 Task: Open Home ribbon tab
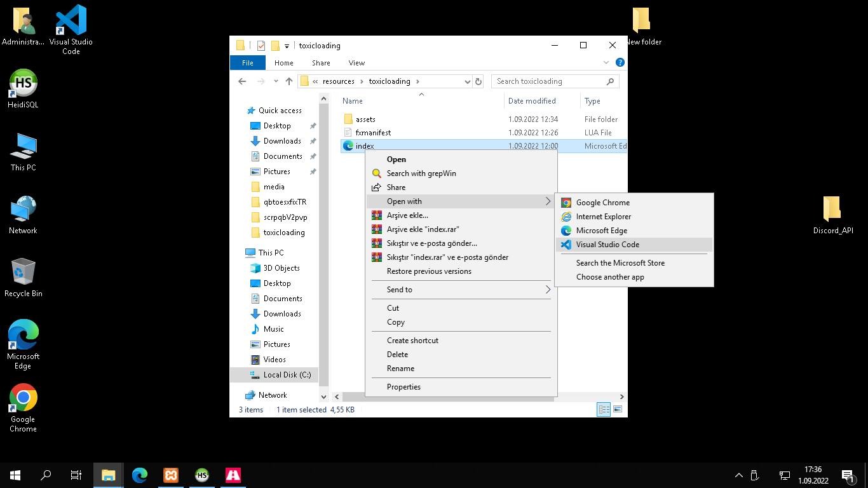[284, 63]
